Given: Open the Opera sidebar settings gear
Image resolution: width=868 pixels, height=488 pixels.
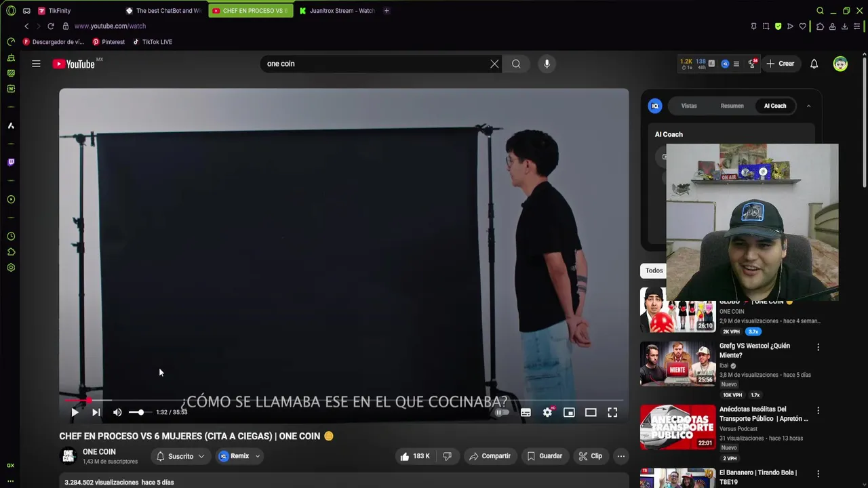Looking at the screenshot, I should [11, 268].
